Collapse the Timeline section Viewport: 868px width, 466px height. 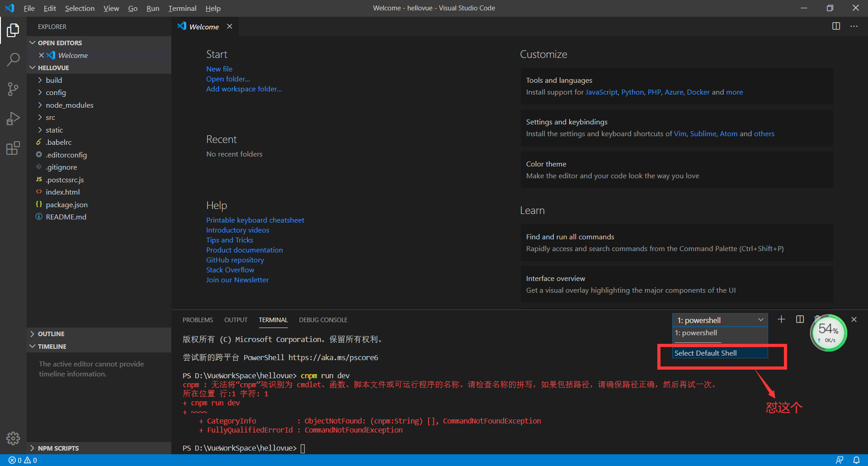(99, 346)
